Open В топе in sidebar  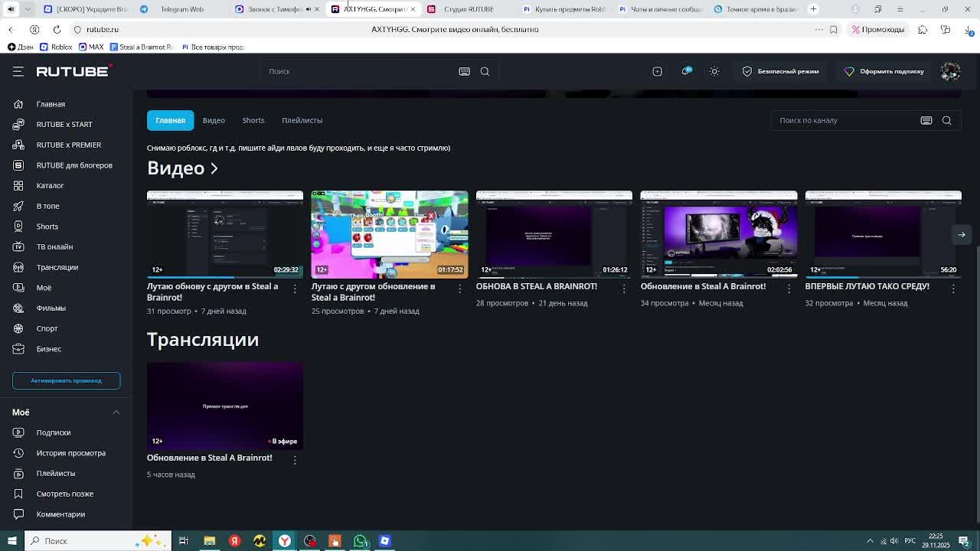(x=47, y=206)
